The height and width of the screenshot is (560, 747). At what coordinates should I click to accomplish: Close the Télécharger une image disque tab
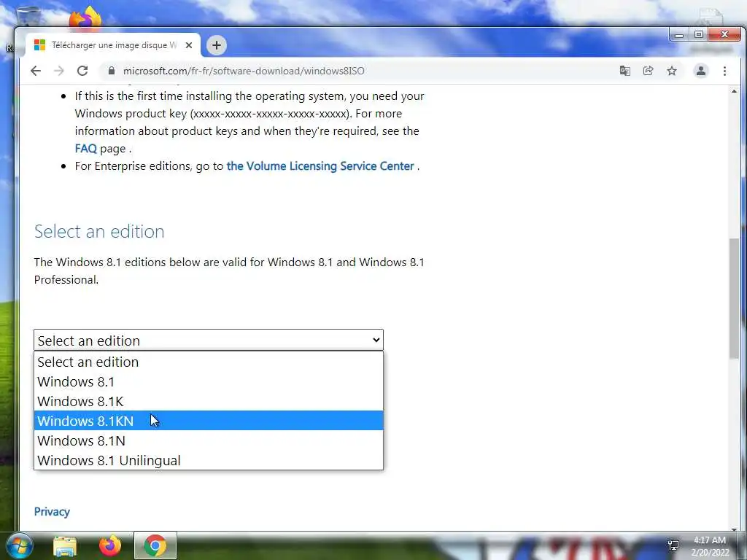[x=189, y=45]
